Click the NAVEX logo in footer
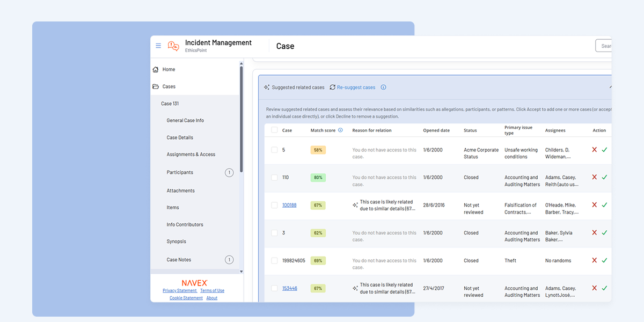 [194, 283]
